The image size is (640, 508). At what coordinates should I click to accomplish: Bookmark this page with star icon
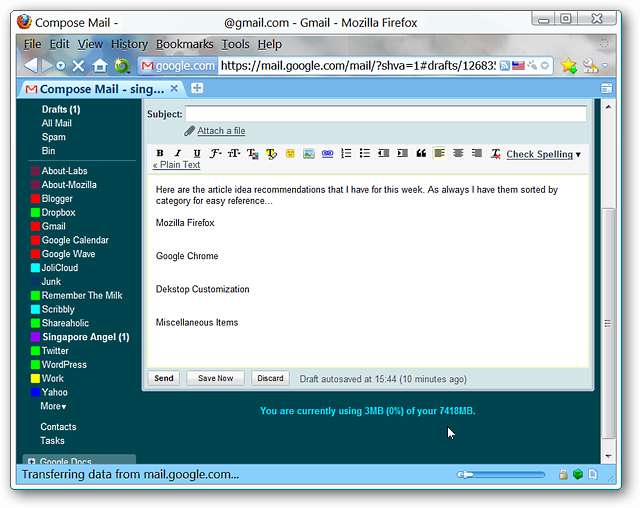(568, 66)
